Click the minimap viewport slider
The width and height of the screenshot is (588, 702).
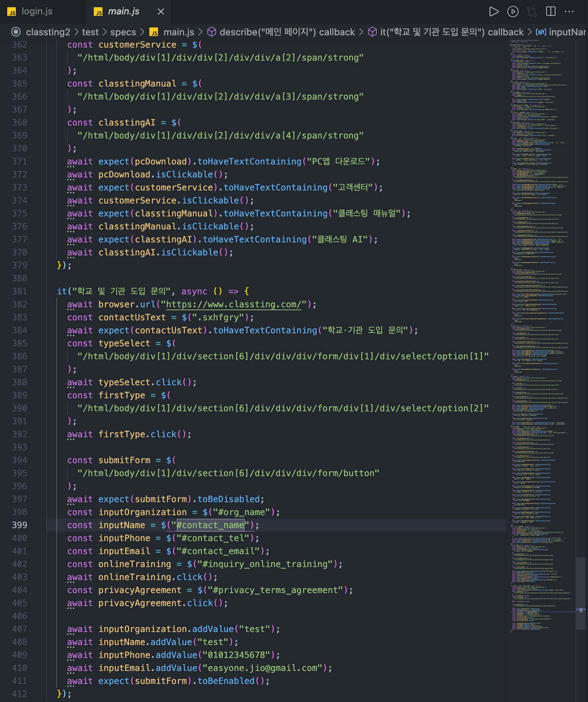(x=581, y=593)
